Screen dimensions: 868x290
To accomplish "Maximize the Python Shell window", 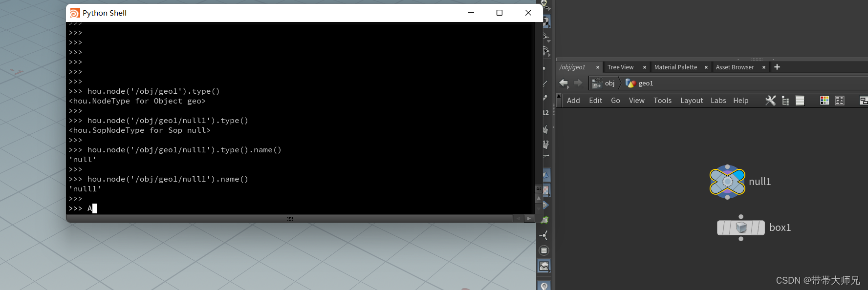I will coord(499,13).
